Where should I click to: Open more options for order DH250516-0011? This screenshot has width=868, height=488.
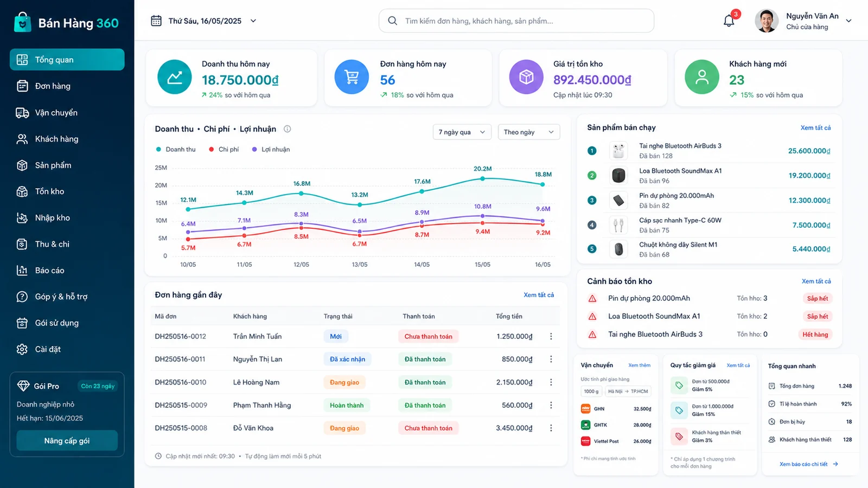(x=551, y=359)
